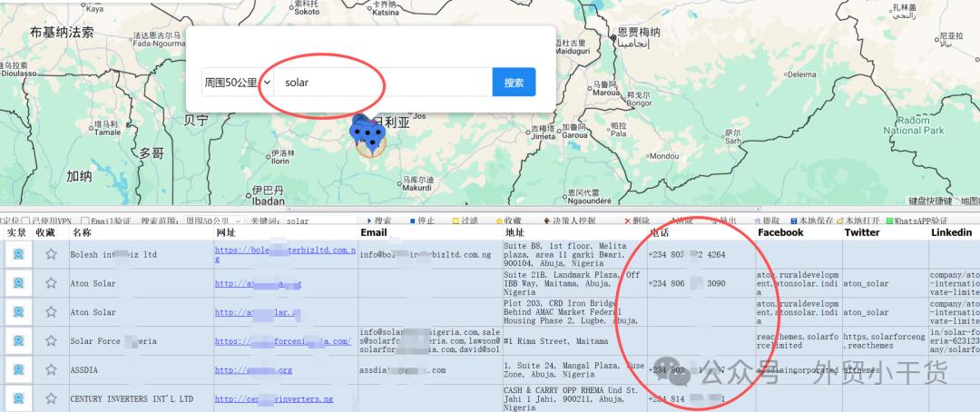Click the 名称 column header
The width and height of the screenshot is (980, 412).
tap(83, 233)
